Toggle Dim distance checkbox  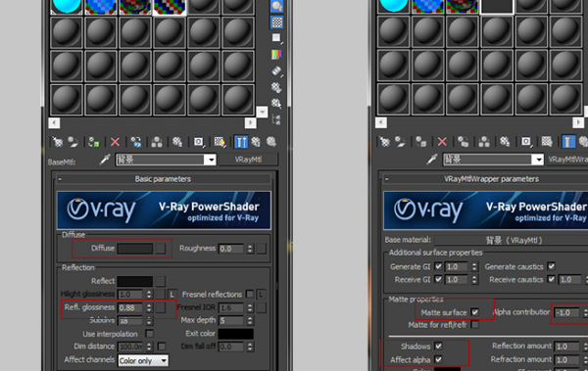pos(162,347)
